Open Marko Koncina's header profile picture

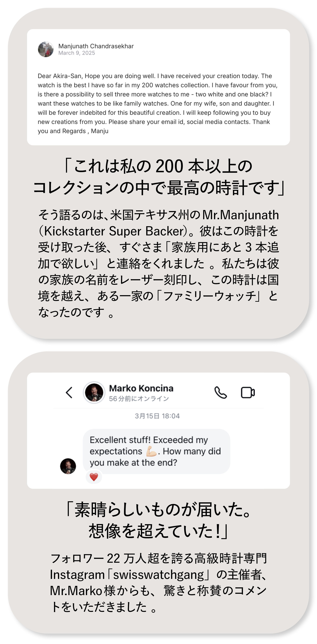(94, 392)
